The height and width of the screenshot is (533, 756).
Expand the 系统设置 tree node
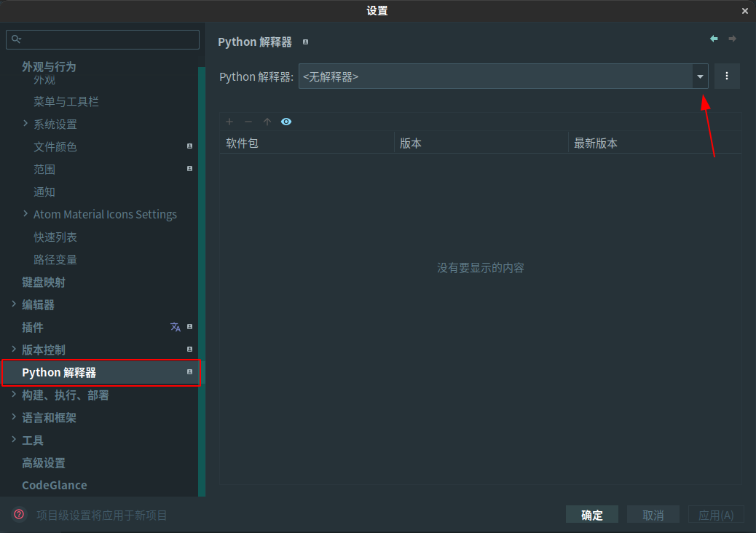tap(26, 124)
